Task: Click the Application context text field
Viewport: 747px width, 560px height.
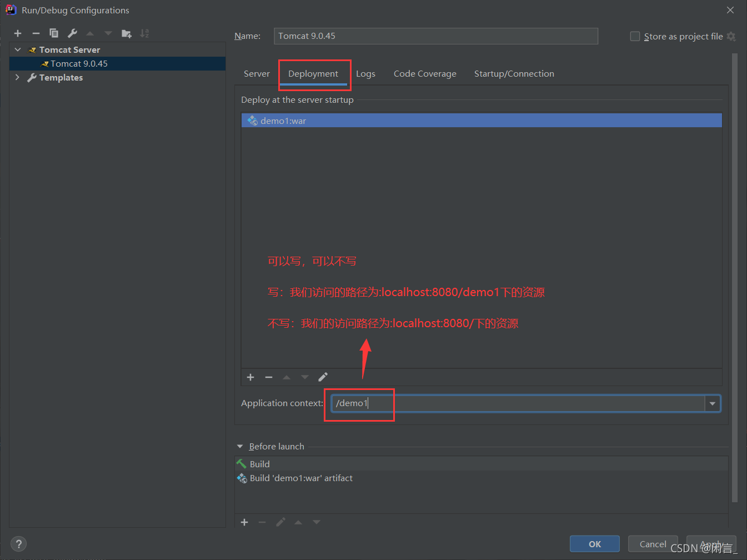Action: pos(518,403)
